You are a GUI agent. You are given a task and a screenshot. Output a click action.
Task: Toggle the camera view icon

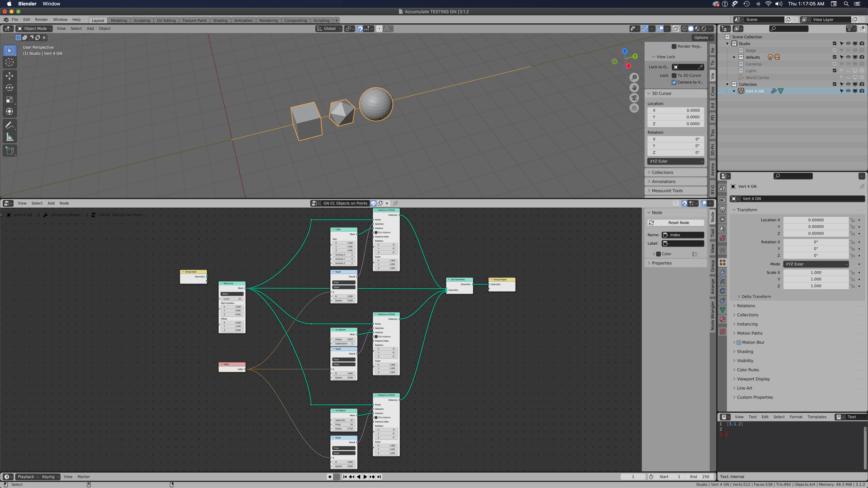634,98
